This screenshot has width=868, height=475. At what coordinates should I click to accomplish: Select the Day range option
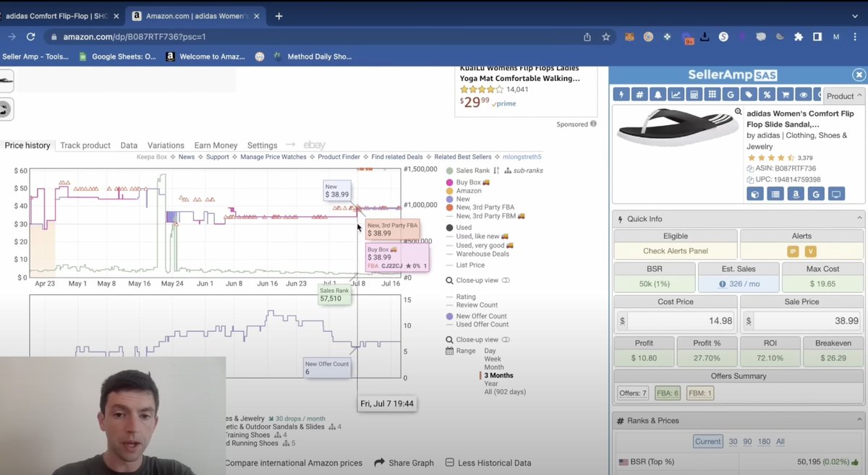(490, 351)
